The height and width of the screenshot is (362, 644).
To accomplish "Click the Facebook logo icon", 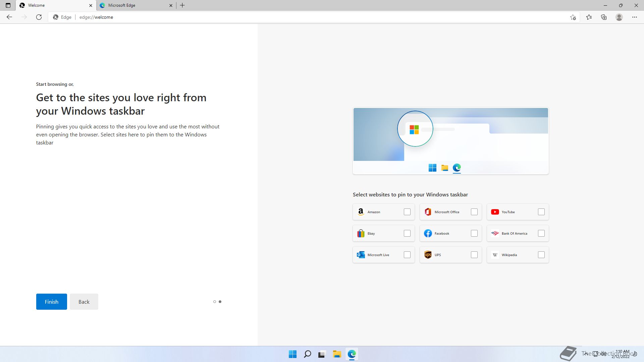I will [428, 233].
